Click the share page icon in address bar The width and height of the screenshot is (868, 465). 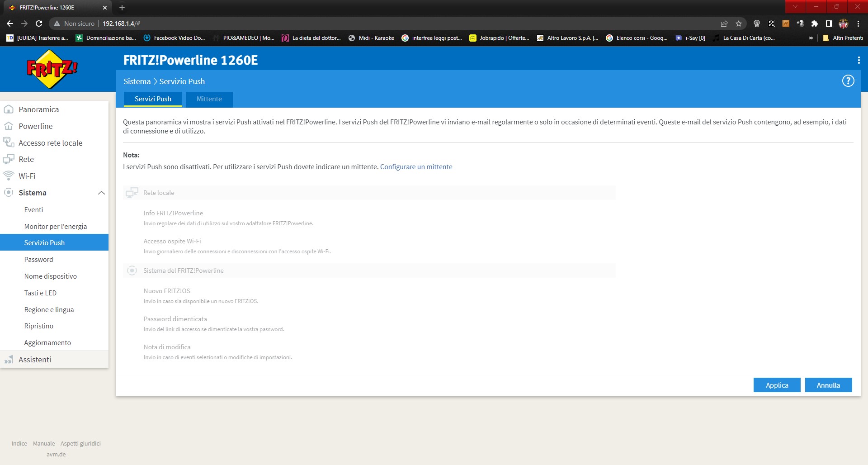pyautogui.click(x=724, y=24)
